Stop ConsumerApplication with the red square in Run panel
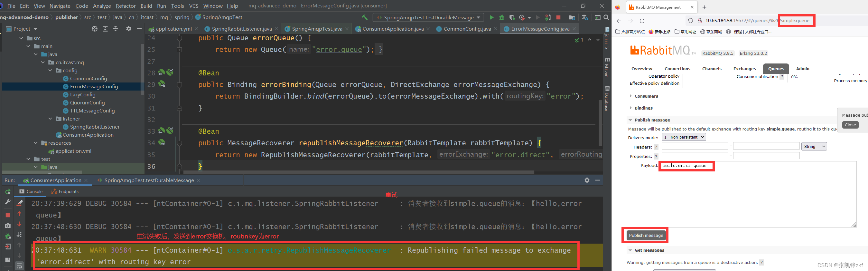Viewport: 868px width, 271px height. (x=8, y=215)
